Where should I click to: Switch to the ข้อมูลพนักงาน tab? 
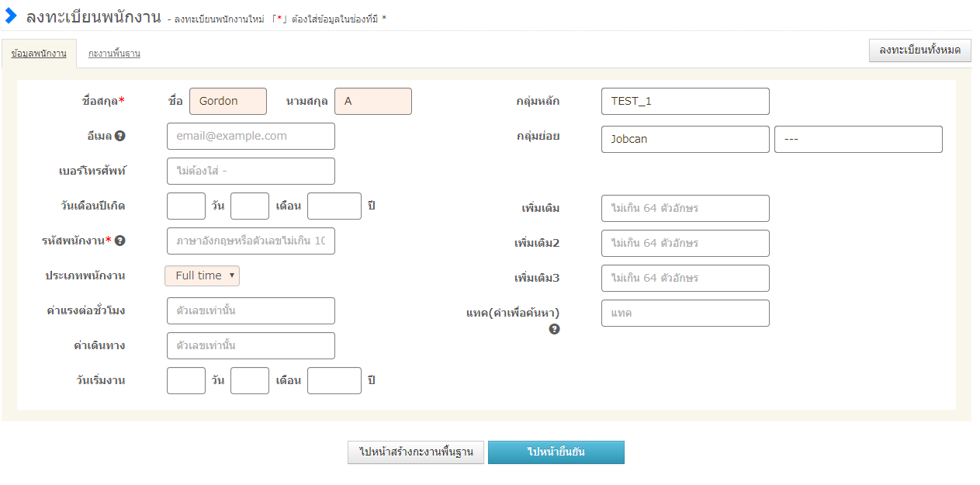tap(39, 54)
